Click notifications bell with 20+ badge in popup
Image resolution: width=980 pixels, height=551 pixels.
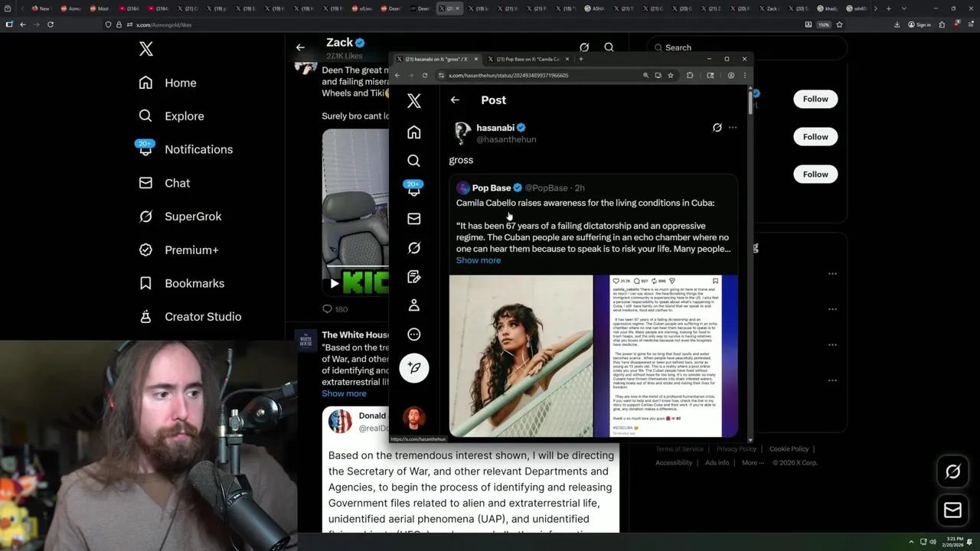pyautogui.click(x=414, y=189)
